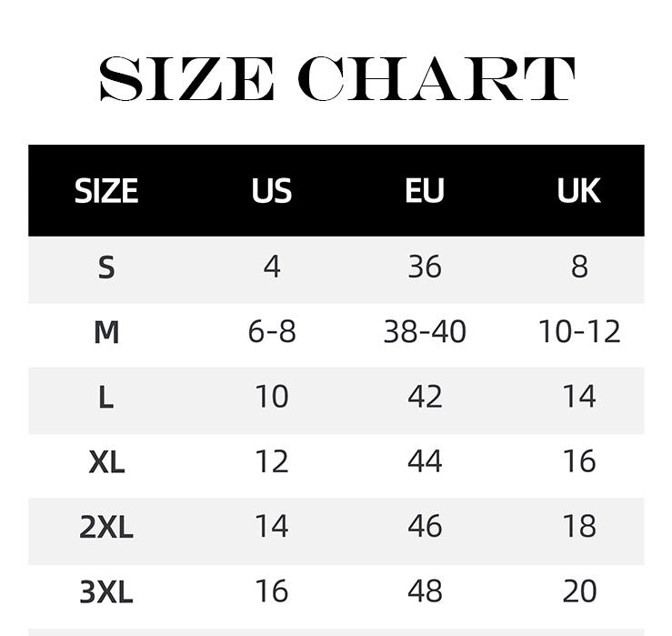The image size is (672, 636).
Task: Click EU value 38-40 for size M
Action: [x=425, y=332]
